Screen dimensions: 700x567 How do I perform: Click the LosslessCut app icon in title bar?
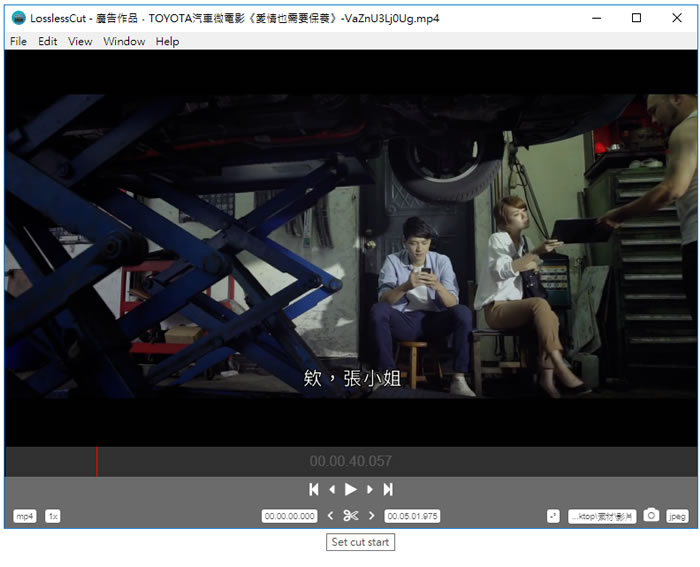point(18,18)
